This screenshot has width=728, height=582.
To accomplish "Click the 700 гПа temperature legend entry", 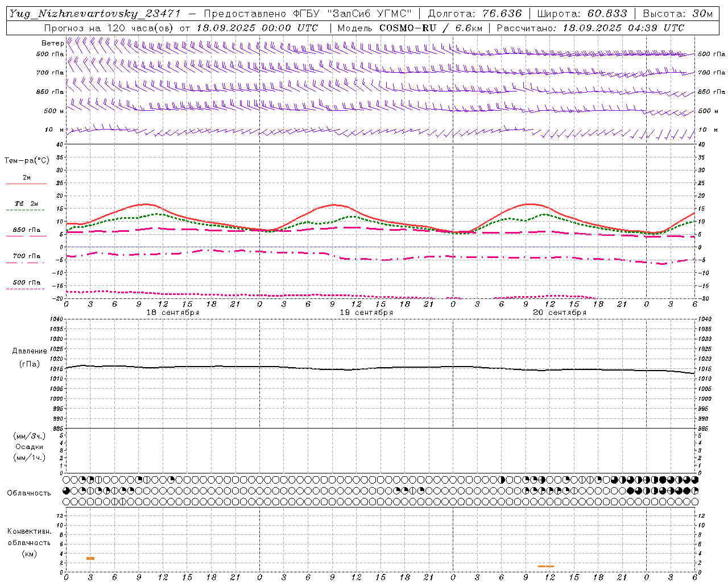I will pyautogui.click(x=27, y=256).
